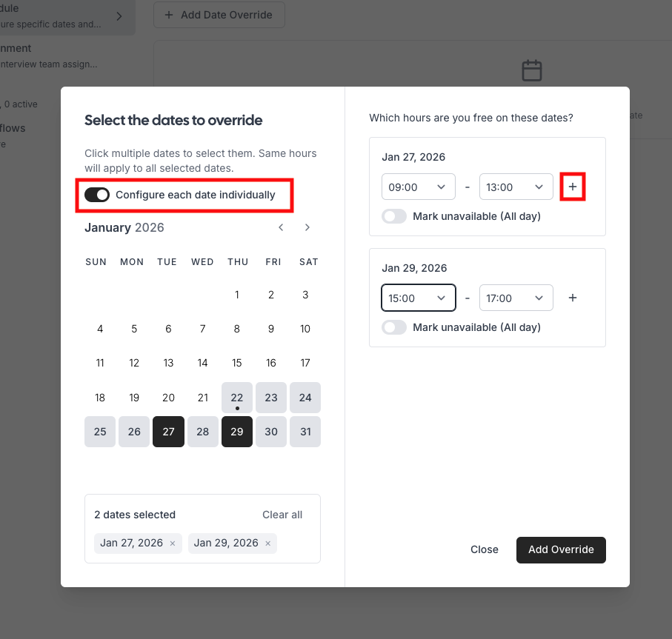Click the next month chevron arrow
672x639 pixels.
point(307,227)
